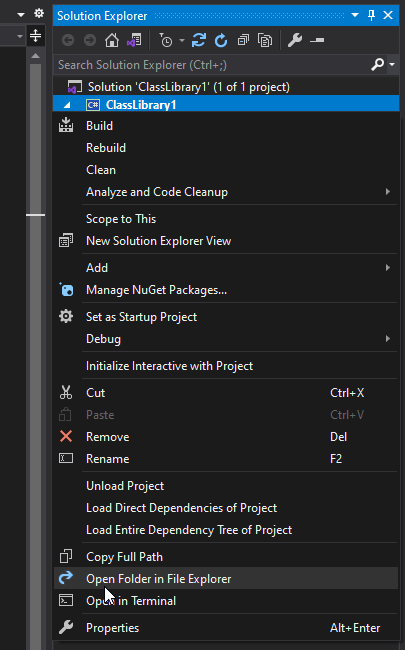Choose Properties at the menu bottom
Viewport: 405px width, 650px height.
click(226, 628)
